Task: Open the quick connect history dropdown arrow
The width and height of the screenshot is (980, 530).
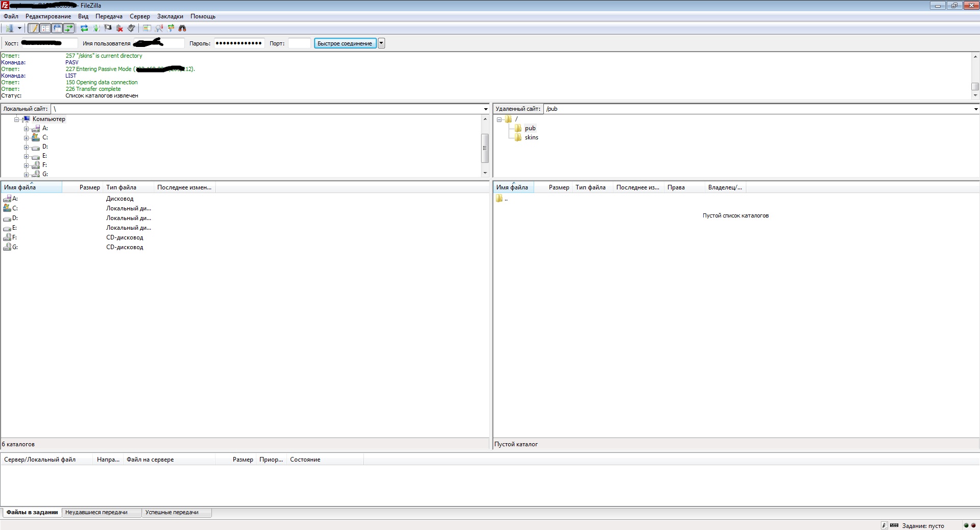Action: [381, 43]
